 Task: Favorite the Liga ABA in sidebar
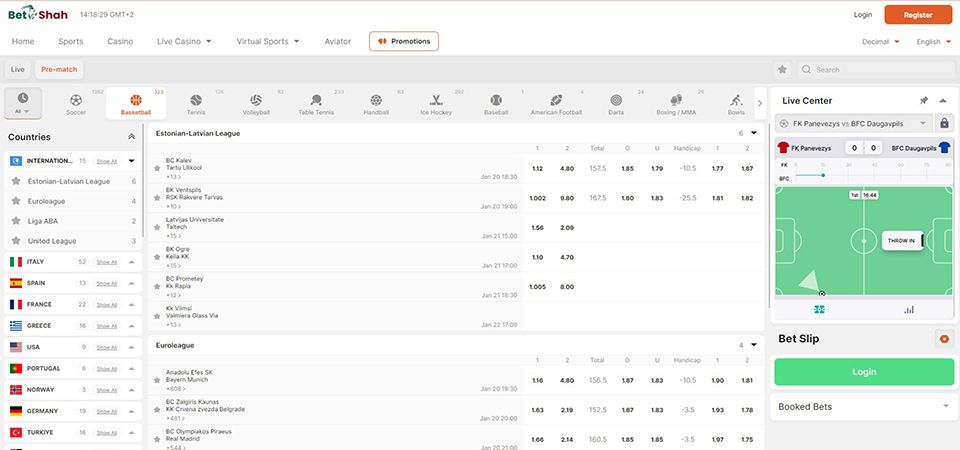17,221
